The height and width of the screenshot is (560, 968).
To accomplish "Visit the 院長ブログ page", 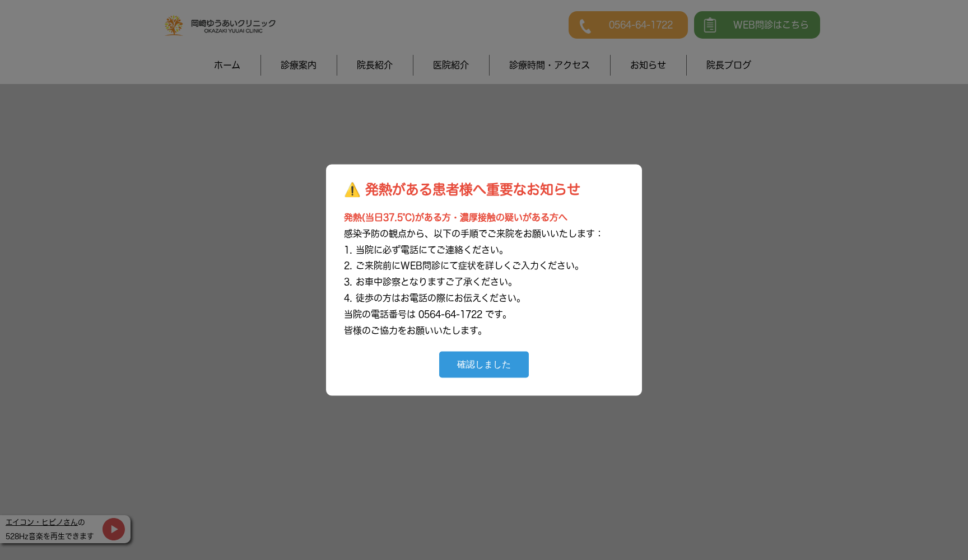I will 728,65.
